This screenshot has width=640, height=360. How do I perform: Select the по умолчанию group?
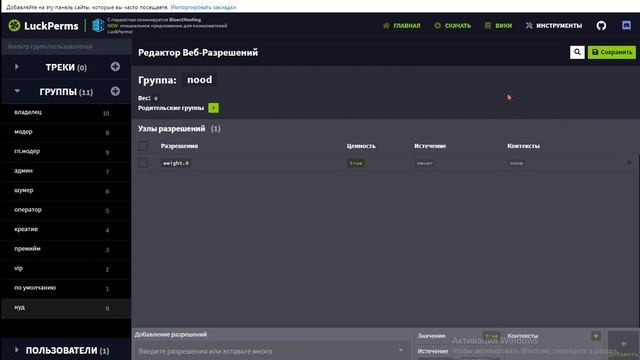(x=66, y=288)
